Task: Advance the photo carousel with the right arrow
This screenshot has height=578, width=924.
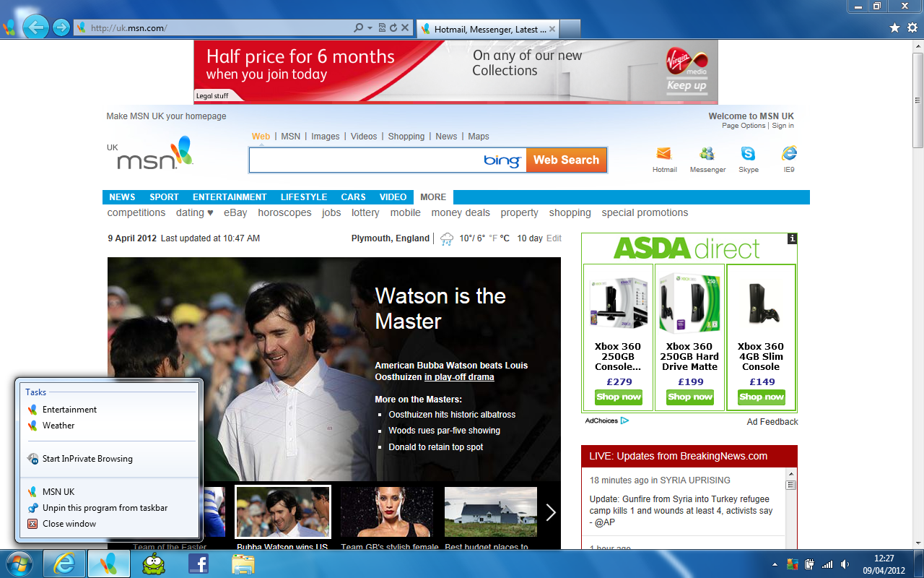Action: tap(551, 512)
